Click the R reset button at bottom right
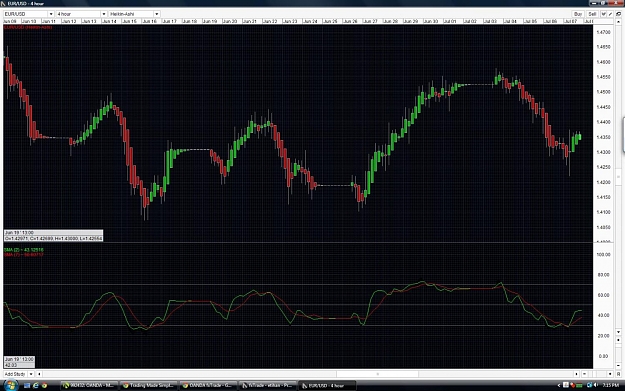Viewport: 625px width, 391px height. pyautogui.click(x=619, y=374)
